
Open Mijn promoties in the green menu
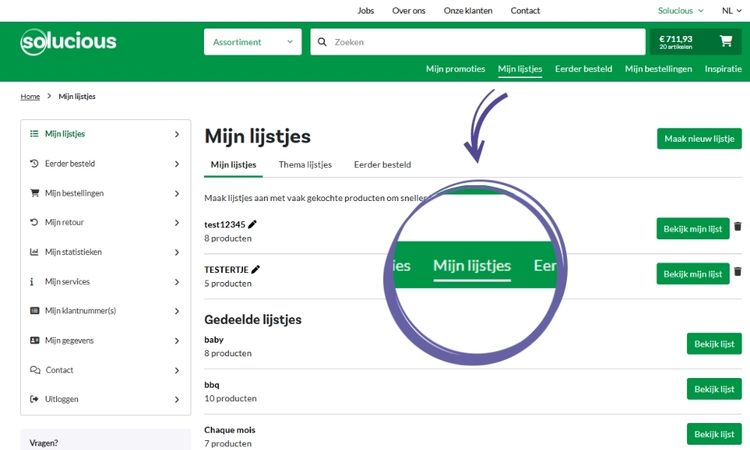(x=455, y=69)
